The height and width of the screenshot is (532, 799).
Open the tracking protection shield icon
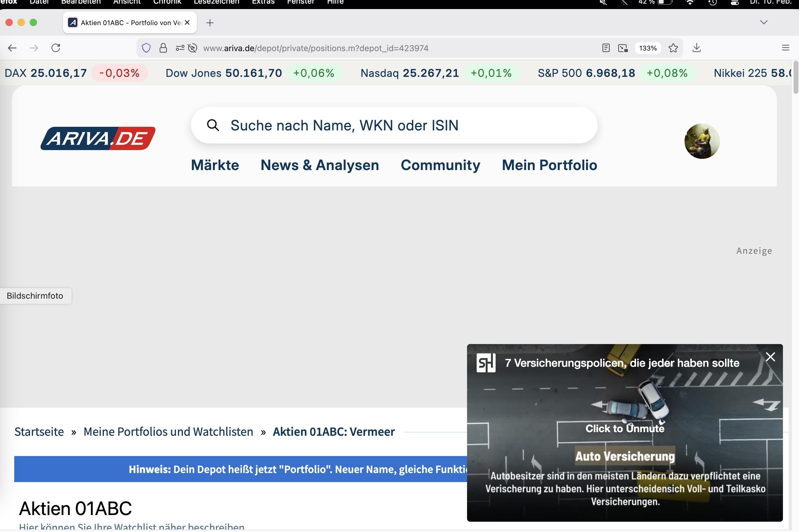(x=146, y=48)
